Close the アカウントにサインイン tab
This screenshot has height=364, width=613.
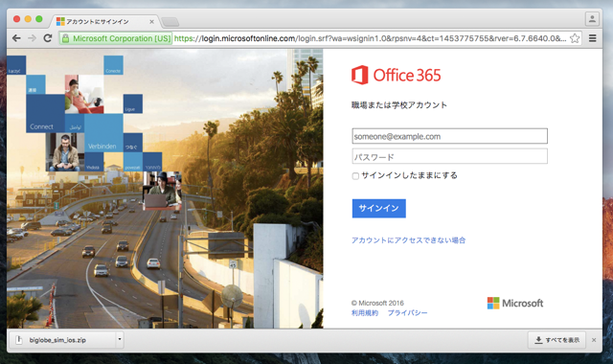pyautogui.click(x=151, y=22)
